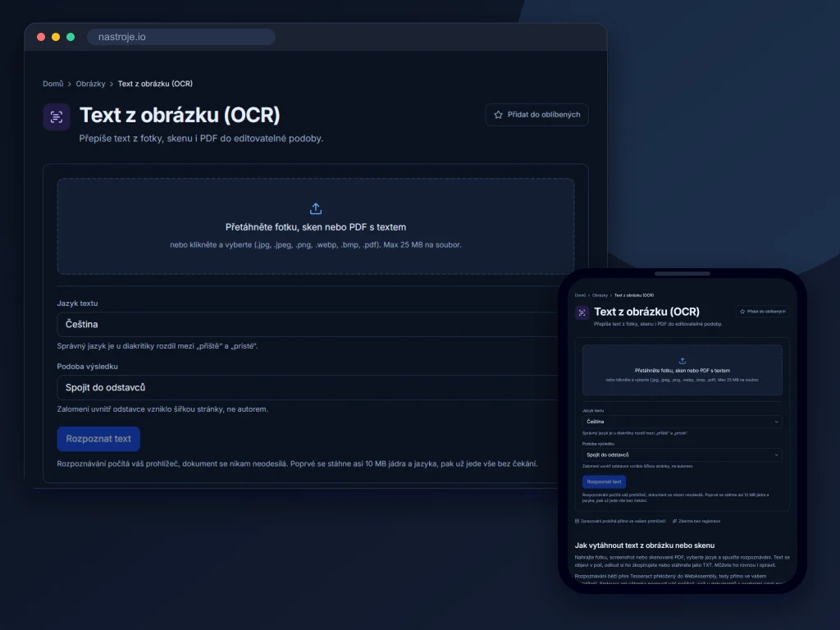Click the star icon in the phone favorites button
Viewport: 840px width, 630px height.
pyautogui.click(x=742, y=311)
